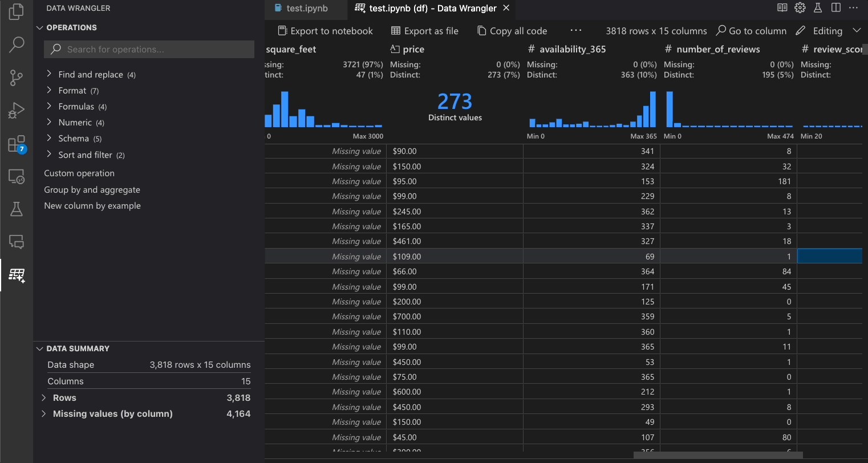Screen dimensions: 868x463
Task: Select the Data Wrangler icon in the activity bar
Action: tap(17, 275)
